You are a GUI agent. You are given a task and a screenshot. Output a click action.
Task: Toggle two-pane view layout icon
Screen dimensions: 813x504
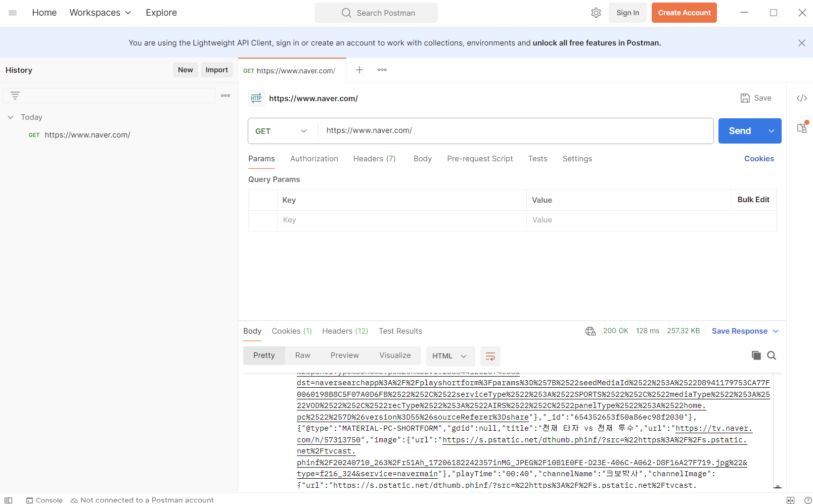coord(791,500)
